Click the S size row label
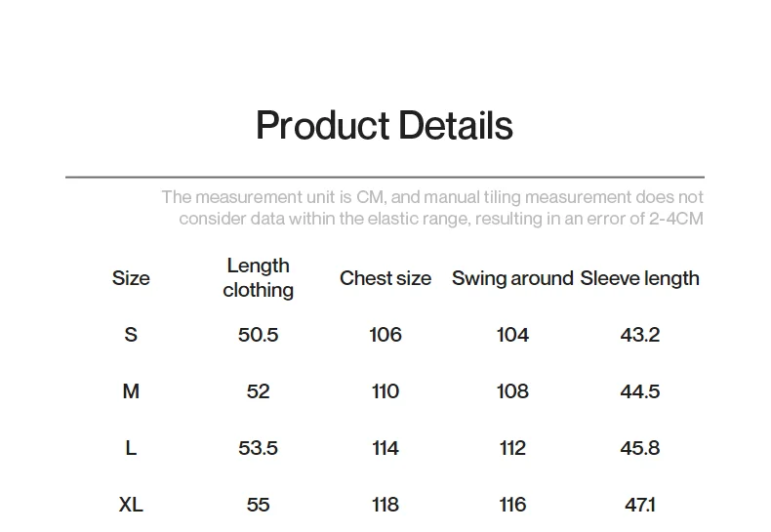771x532 pixels. pos(131,335)
